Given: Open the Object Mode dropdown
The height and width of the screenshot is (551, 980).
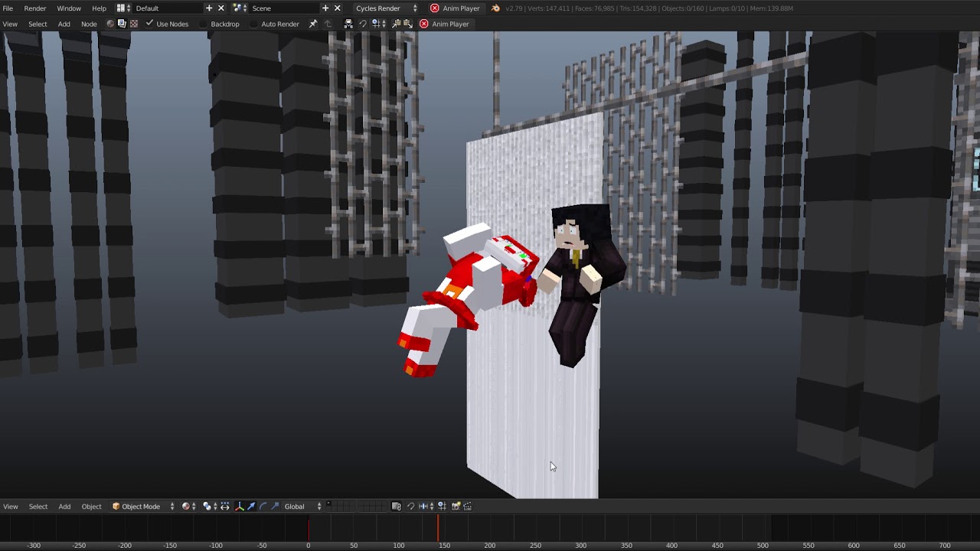Looking at the screenshot, I should pyautogui.click(x=142, y=506).
